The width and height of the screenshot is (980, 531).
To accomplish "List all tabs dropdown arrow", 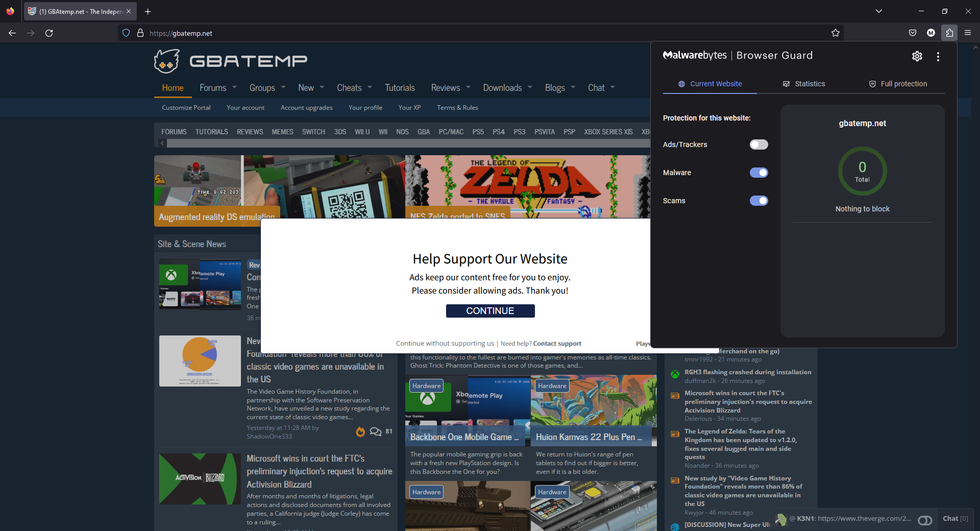I will pyautogui.click(x=879, y=11).
